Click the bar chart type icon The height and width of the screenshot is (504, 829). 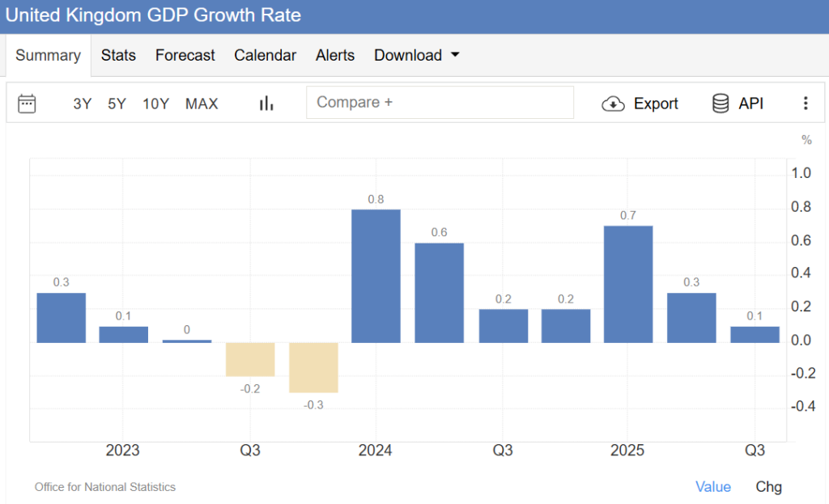point(266,104)
